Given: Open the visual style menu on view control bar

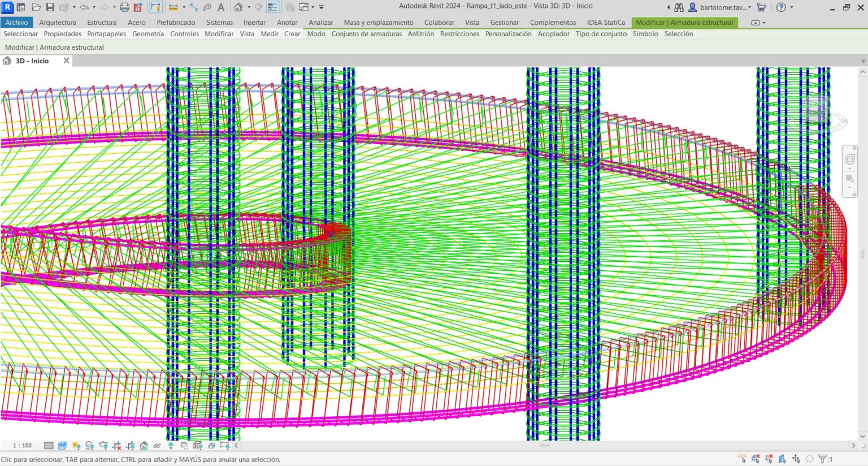Looking at the screenshot, I should [62, 445].
